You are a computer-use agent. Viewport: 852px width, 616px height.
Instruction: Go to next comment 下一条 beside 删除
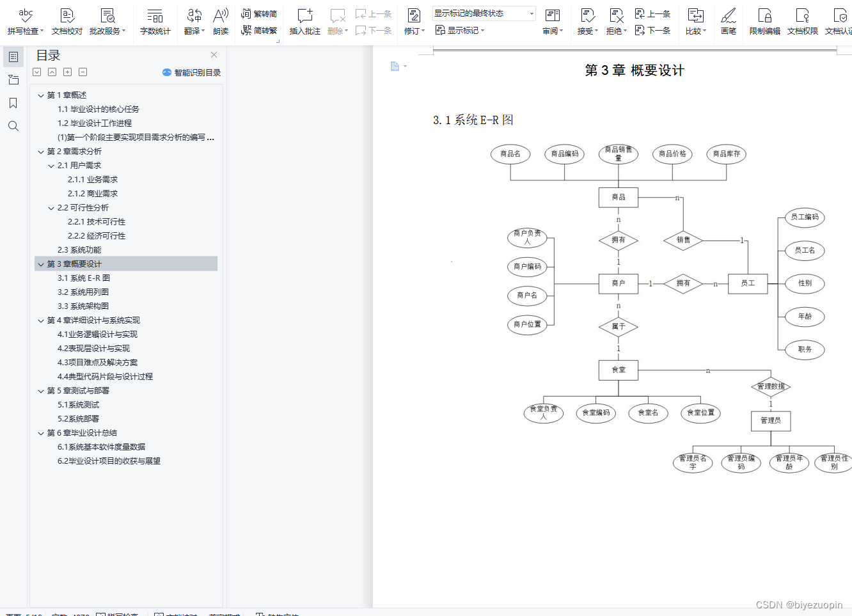point(374,30)
